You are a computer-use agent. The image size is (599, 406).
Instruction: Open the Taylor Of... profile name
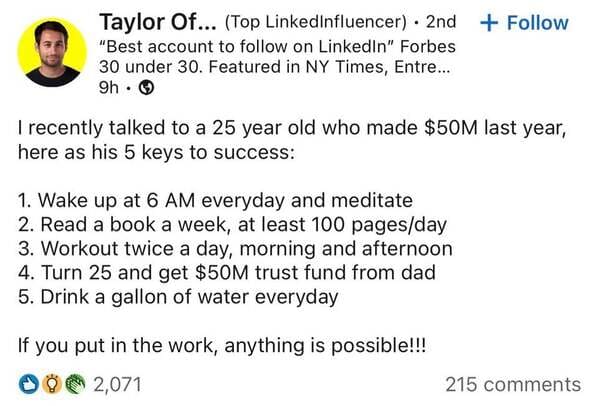pos(158,22)
